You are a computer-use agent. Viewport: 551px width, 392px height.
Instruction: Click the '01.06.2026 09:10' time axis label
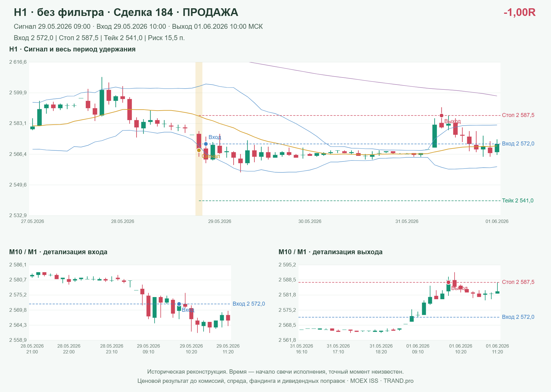click(x=418, y=349)
